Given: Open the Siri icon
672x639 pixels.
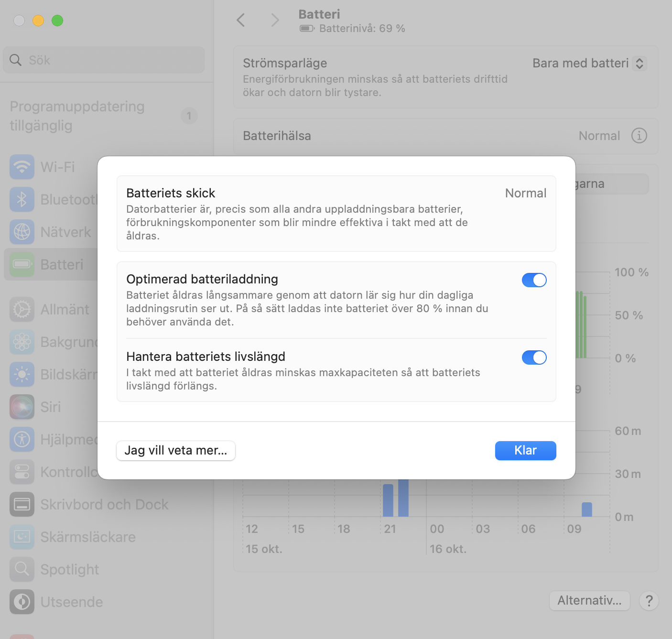Looking at the screenshot, I should point(22,407).
